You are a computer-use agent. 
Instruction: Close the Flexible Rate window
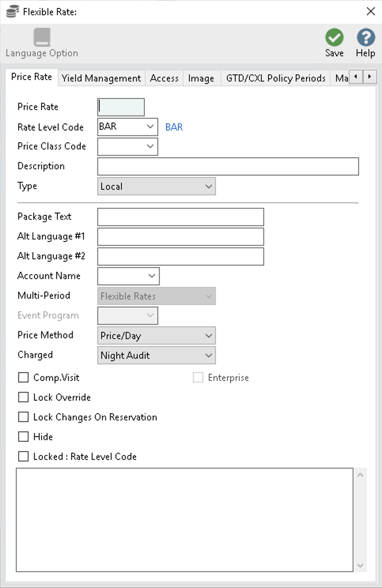[371, 11]
